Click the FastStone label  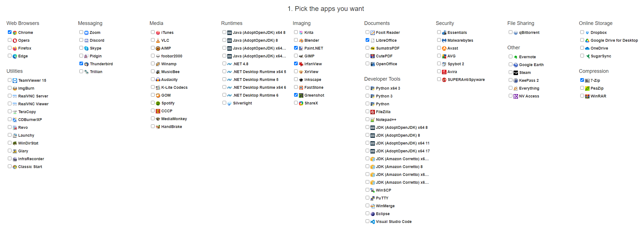[x=314, y=88]
